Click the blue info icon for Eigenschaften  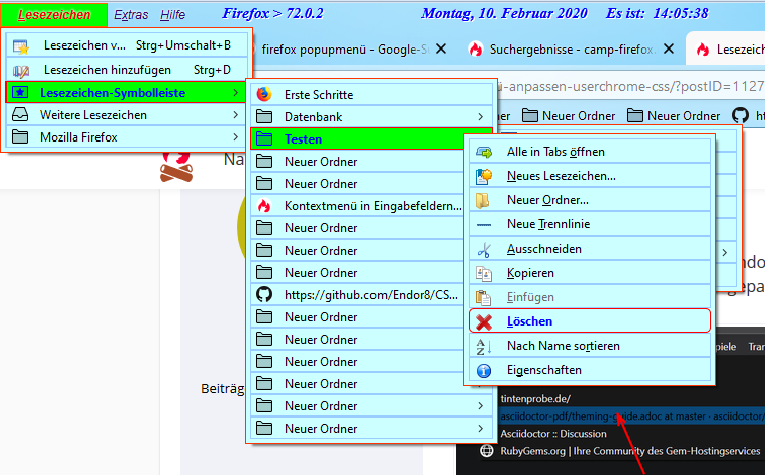[485, 370]
